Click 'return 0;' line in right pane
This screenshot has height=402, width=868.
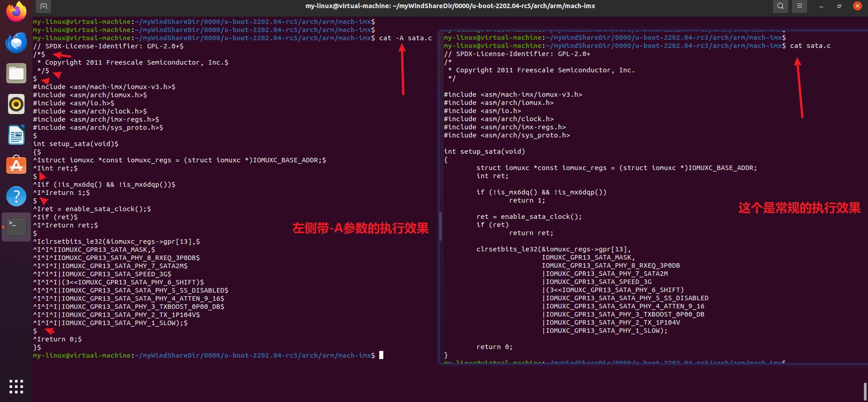coord(495,347)
